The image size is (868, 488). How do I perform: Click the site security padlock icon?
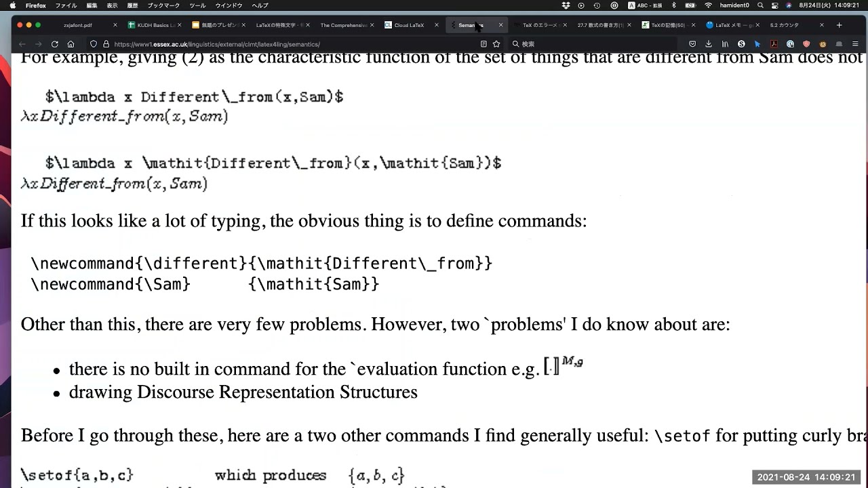tap(106, 44)
